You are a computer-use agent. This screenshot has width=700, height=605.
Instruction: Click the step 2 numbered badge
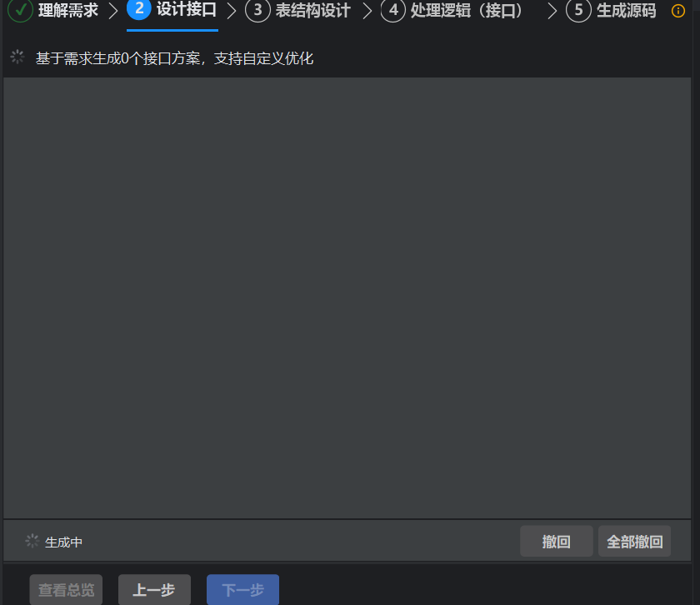click(x=137, y=12)
